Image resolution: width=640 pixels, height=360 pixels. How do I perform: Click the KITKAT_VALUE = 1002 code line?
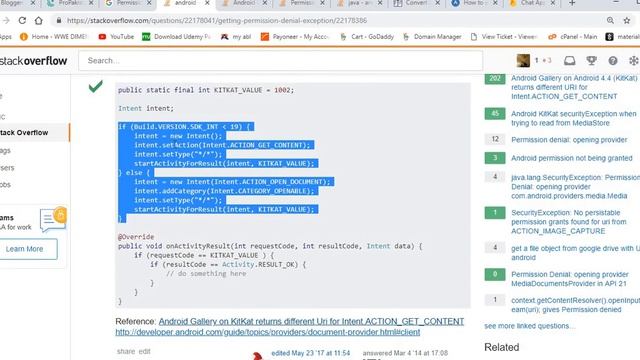[206, 90]
